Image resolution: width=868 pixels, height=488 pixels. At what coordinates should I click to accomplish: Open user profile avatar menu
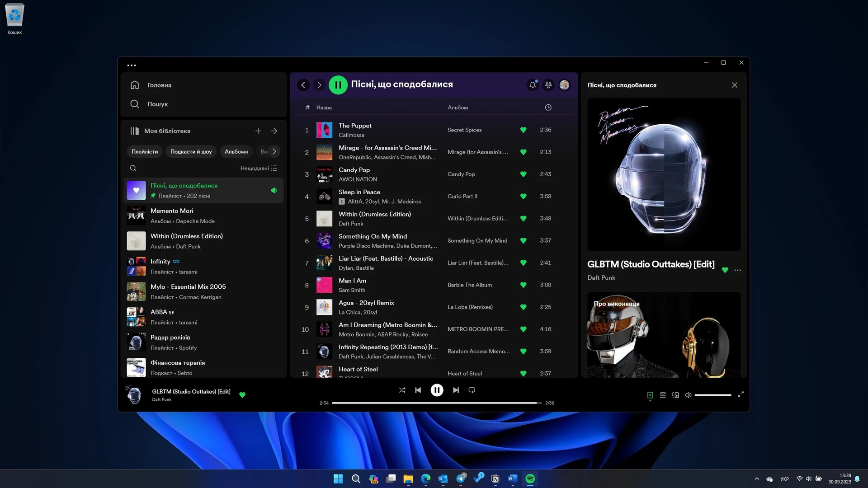click(564, 85)
